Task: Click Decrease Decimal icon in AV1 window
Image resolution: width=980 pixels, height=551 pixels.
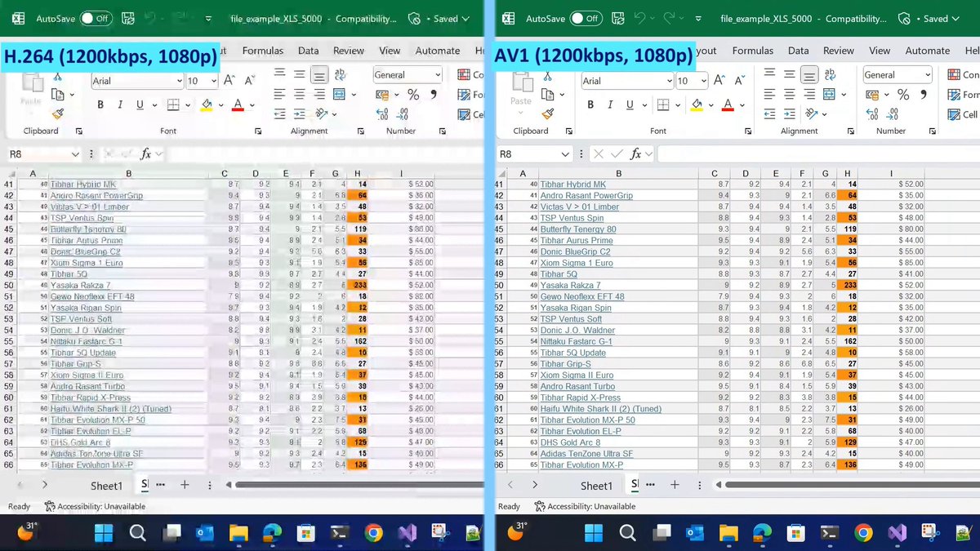Action: click(893, 114)
